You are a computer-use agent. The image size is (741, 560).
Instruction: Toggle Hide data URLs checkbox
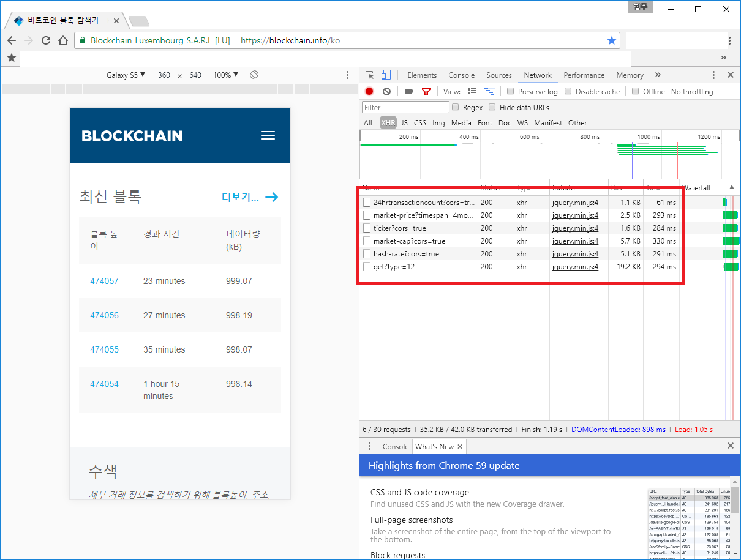click(492, 107)
